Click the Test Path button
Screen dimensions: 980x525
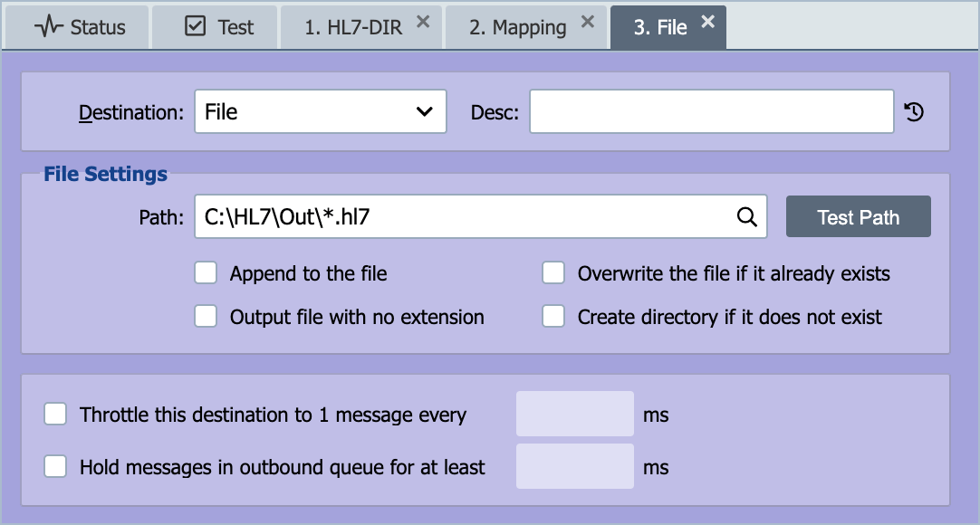tap(858, 216)
